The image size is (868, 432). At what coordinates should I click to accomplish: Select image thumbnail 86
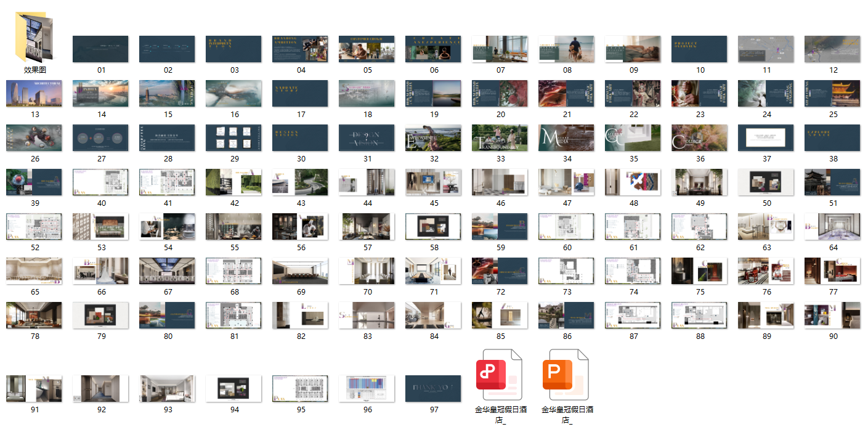tap(566, 315)
